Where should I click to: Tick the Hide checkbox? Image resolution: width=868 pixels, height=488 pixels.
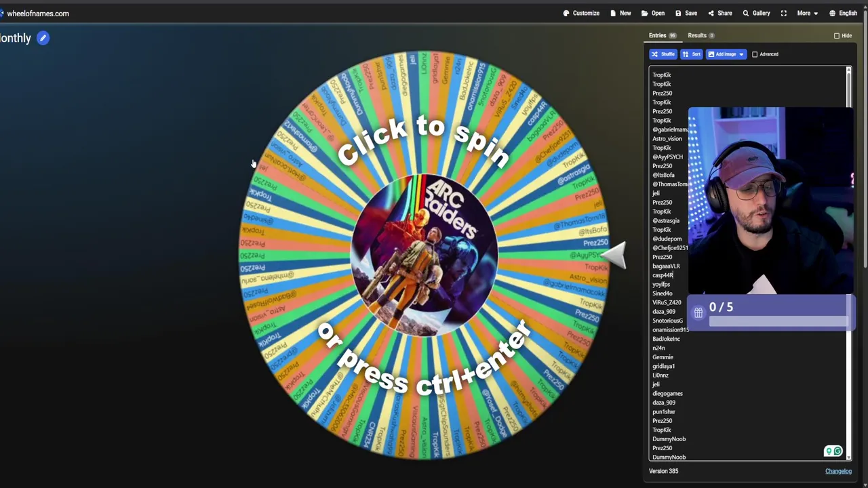pyautogui.click(x=837, y=35)
